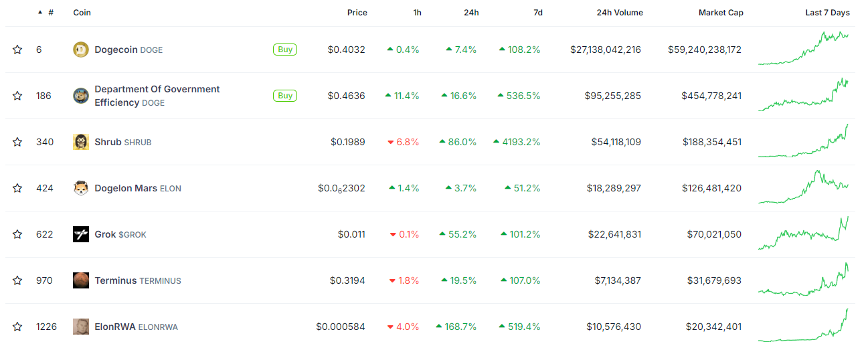Sort coins by the Price column header
Screen dimensions: 868x348
coord(357,13)
